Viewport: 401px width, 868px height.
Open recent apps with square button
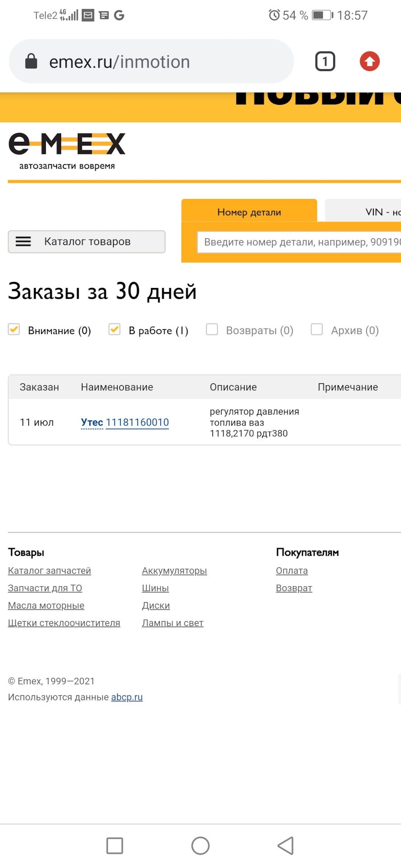[114, 845]
